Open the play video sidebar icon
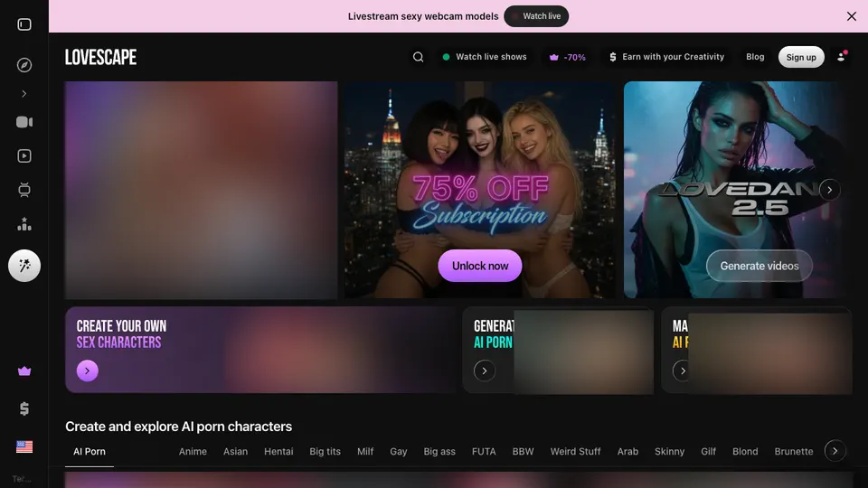This screenshot has height=488, width=868. click(x=24, y=156)
